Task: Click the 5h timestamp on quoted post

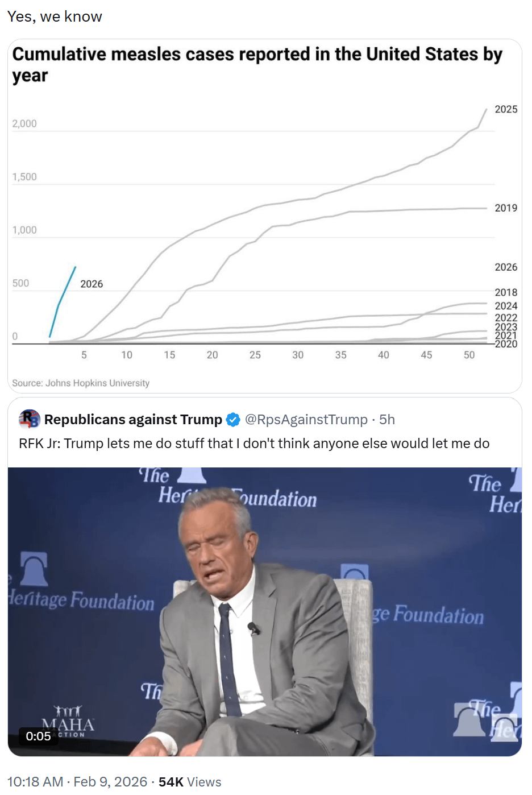Action: [x=387, y=420]
